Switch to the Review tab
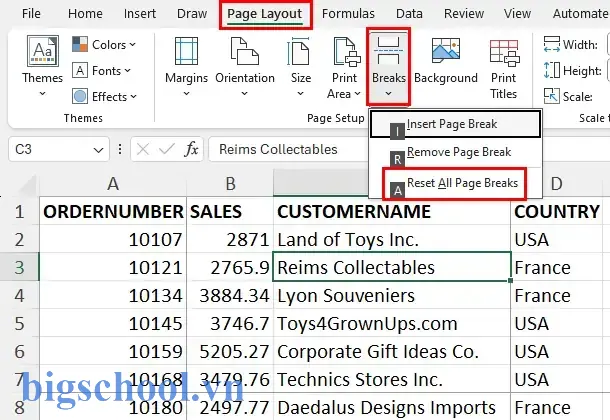The height and width of the screenshot is (420, 610). pyautogui.click(x=464, y=14)
